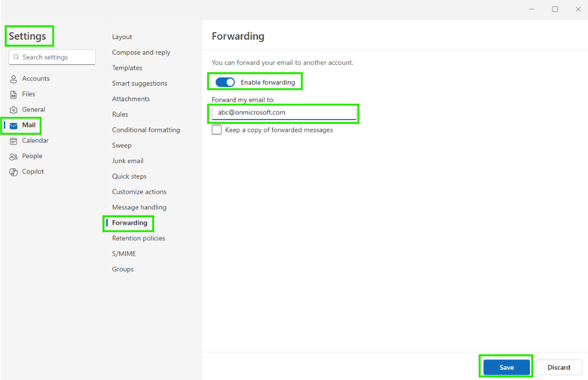Go to Groups settings

pyautogui.click(x=123, y=269)
